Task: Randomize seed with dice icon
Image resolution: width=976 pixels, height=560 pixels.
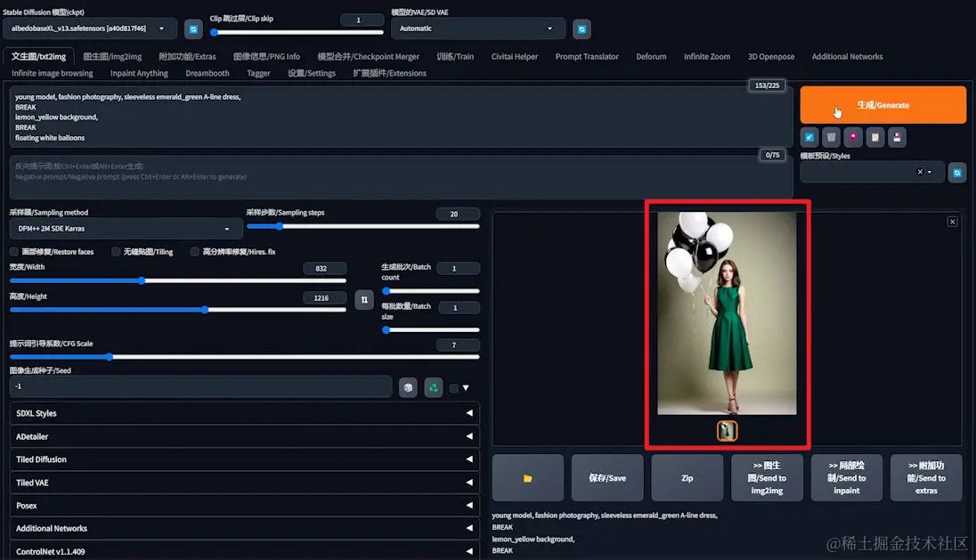Action: click(408, 387)
